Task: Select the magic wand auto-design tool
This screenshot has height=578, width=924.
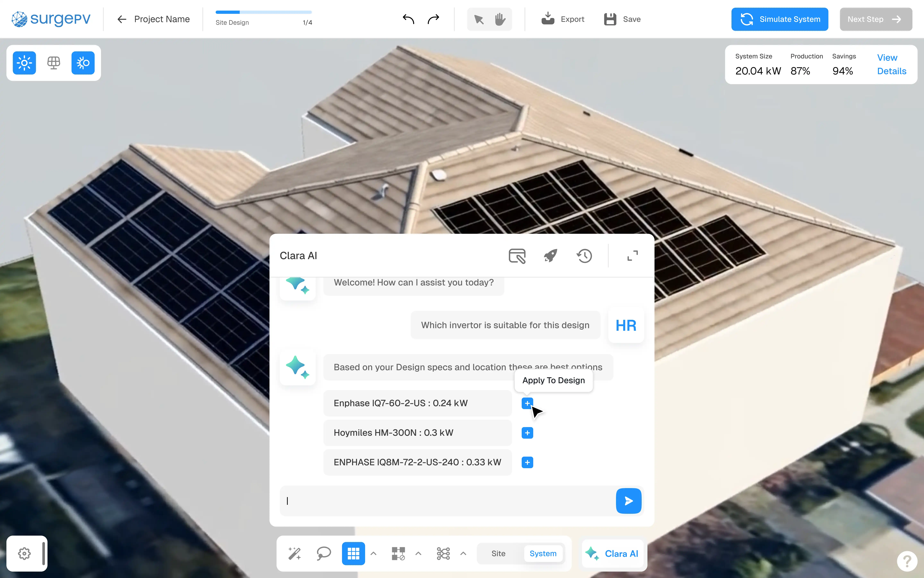Action: point(294,554)
